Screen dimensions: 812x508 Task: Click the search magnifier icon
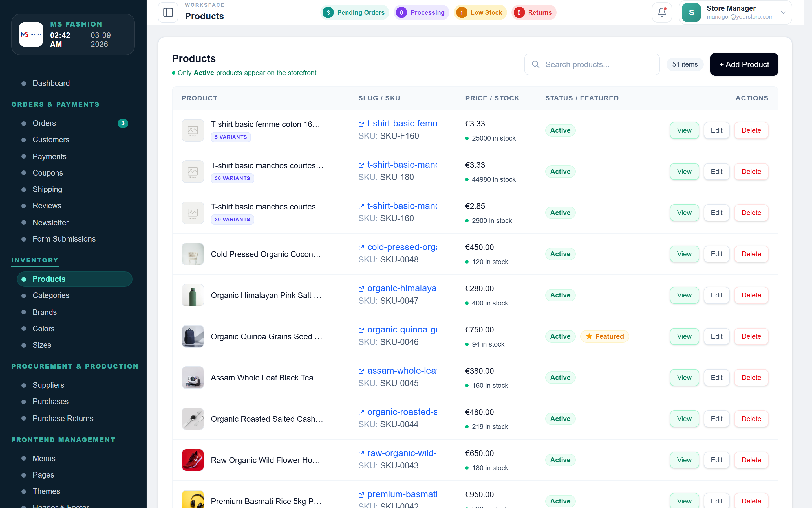[x=536, y=64]
